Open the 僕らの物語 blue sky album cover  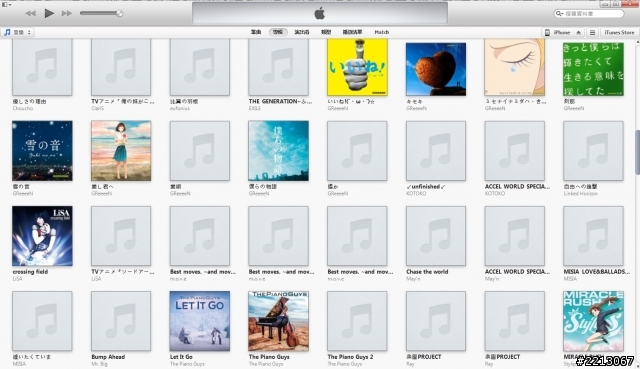(x=278, y=151)
